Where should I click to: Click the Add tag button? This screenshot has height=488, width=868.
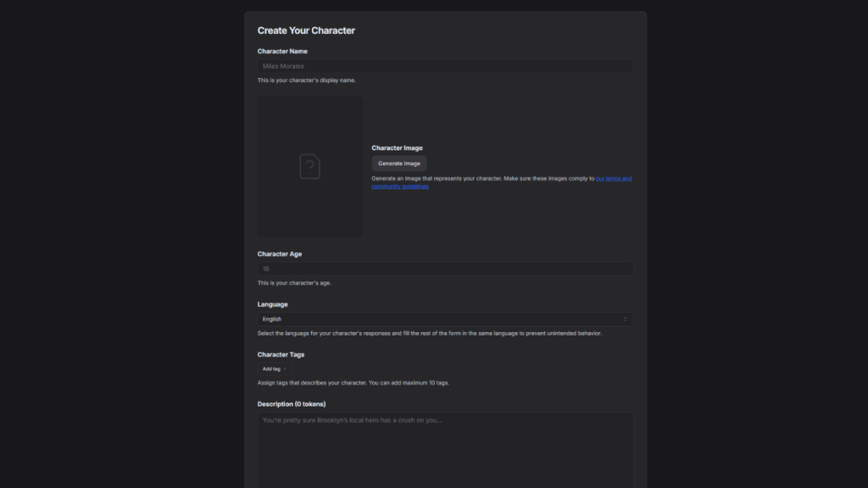pos(275,369)
